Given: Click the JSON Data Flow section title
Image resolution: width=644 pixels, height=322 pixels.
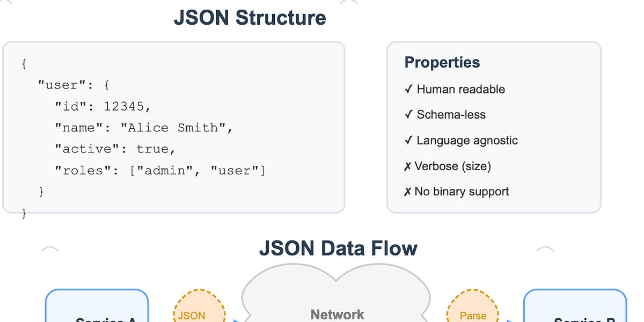Looking at the screenshot, I should click(338, 248).
